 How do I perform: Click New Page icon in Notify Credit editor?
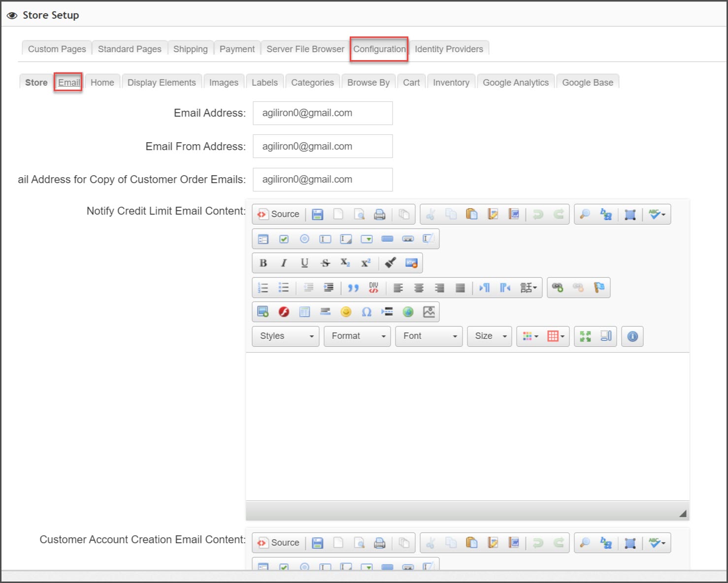[338, 214]
